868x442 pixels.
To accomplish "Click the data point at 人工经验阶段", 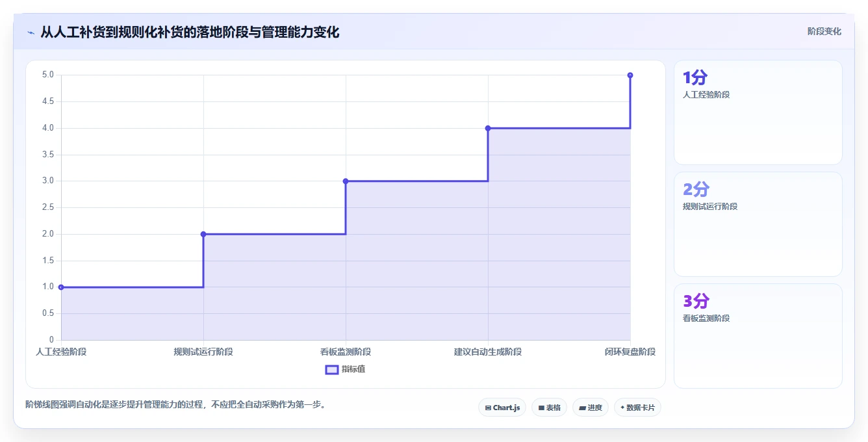I will point(61,287).
